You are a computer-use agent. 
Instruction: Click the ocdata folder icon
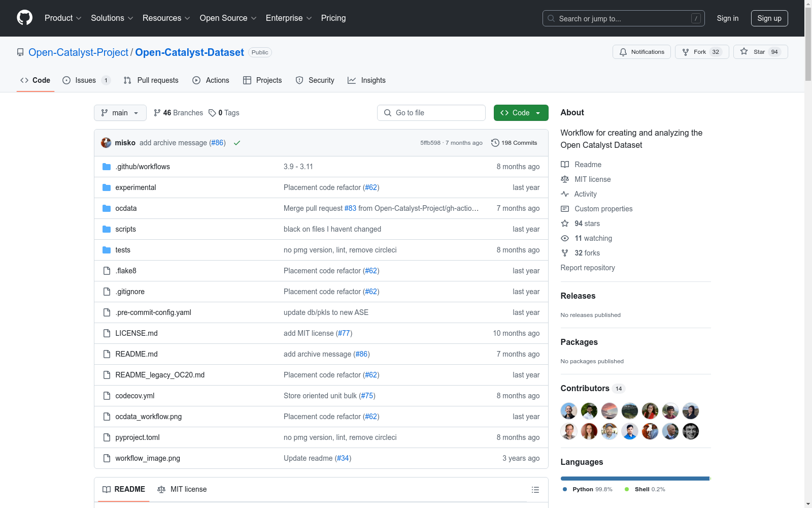107,208
